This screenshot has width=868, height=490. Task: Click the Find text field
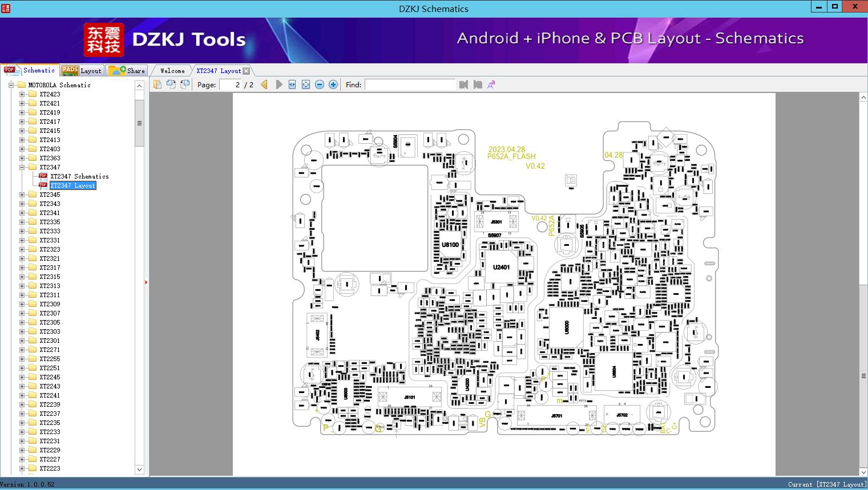pos(410,84)
